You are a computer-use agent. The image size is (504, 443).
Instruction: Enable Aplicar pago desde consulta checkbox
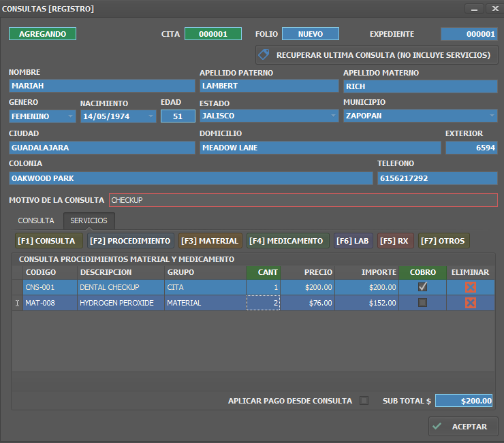[364, 401]
